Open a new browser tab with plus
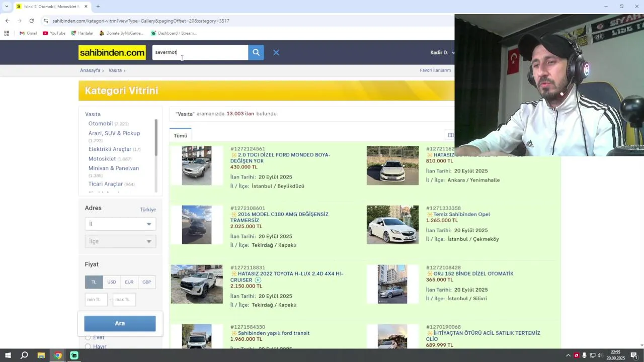Image resolution: width=644 pixels, height=362 pixels. click(x=98, y=7)
